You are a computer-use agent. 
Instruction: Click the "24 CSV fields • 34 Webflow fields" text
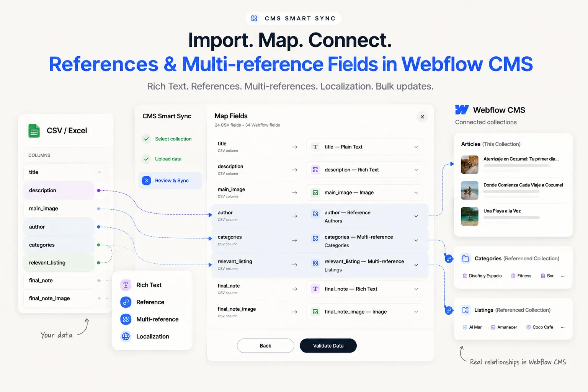pos(247,125)
